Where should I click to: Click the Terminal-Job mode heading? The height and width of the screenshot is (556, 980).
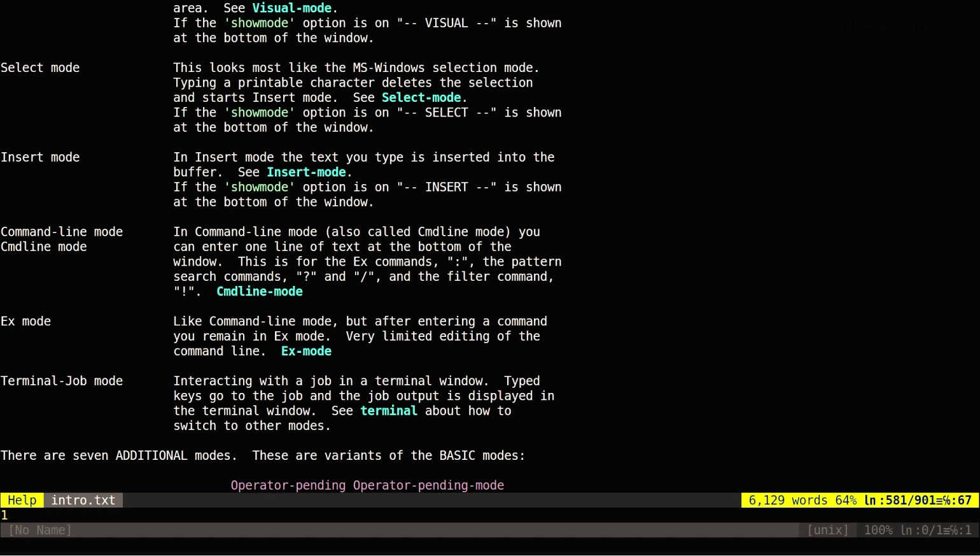coord(62,381)
